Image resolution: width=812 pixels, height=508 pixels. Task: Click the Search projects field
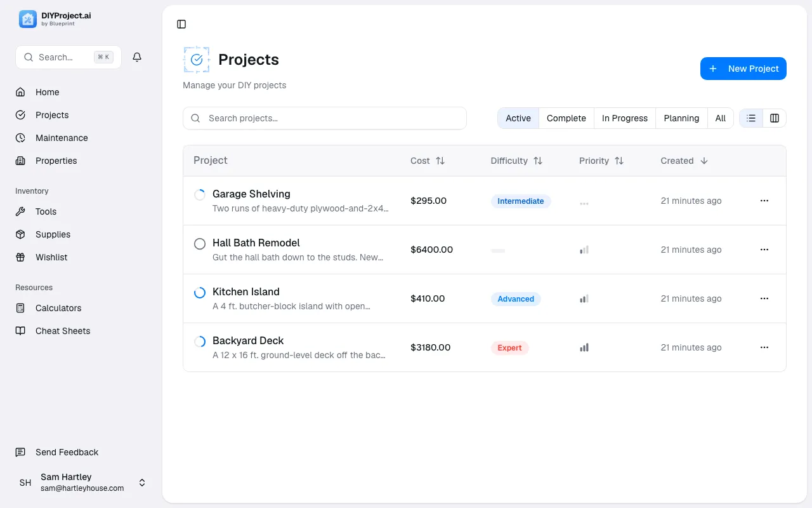click(x=325, y=118)
